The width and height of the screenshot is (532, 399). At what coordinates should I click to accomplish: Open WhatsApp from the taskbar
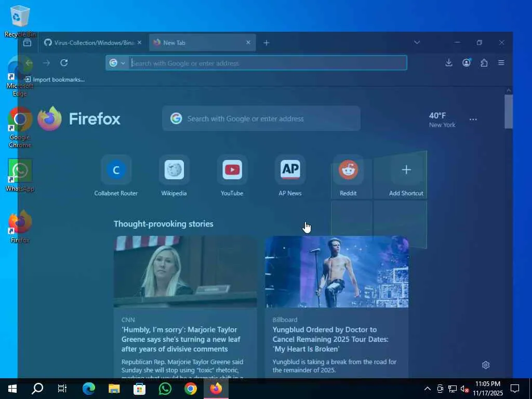coord(165,389)
